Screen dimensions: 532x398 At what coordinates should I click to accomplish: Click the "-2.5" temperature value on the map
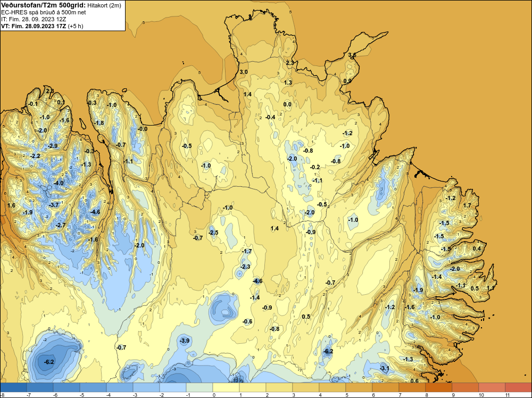tap(213, 233)
